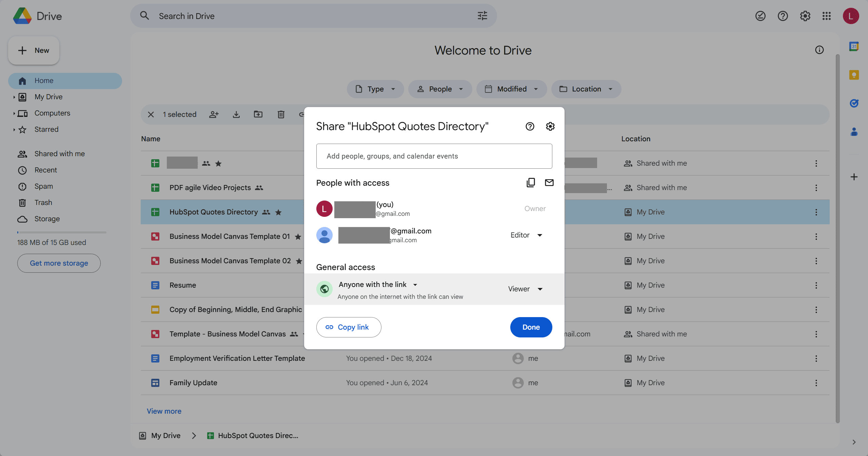Click the People filter dropdown
868x456 pixels.
(x=439, y=89)
